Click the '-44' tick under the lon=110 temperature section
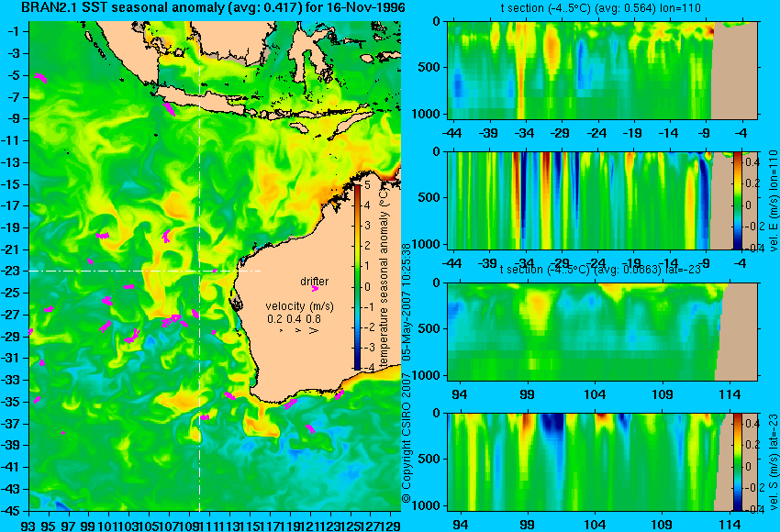This screenshot has width=780, height=532. point(452,133)
